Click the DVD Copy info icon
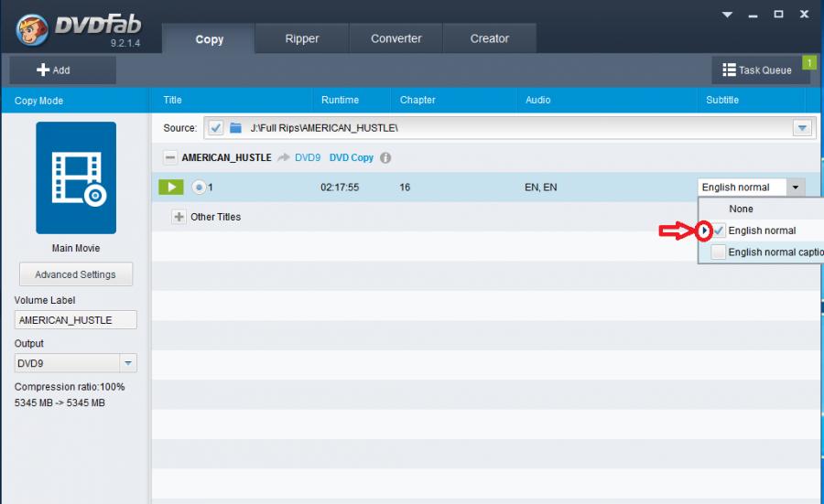824x504 pixels. point(385,157)
